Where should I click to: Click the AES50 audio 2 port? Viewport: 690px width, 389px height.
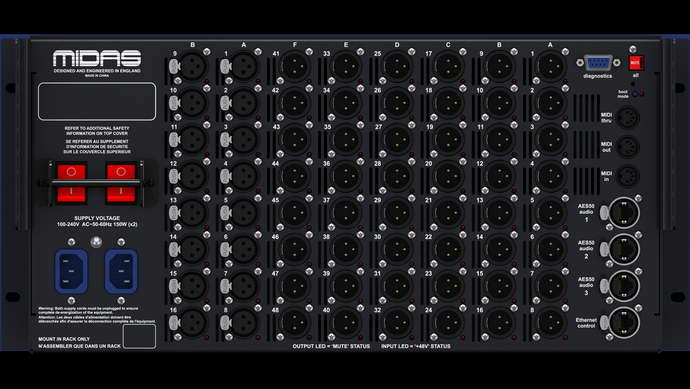(624, 249)
